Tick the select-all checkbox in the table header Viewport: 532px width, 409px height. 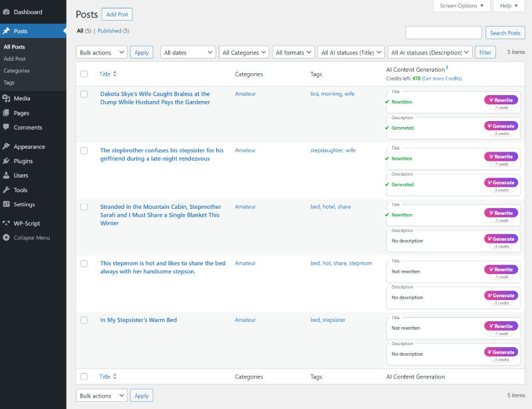pos(84,74)
